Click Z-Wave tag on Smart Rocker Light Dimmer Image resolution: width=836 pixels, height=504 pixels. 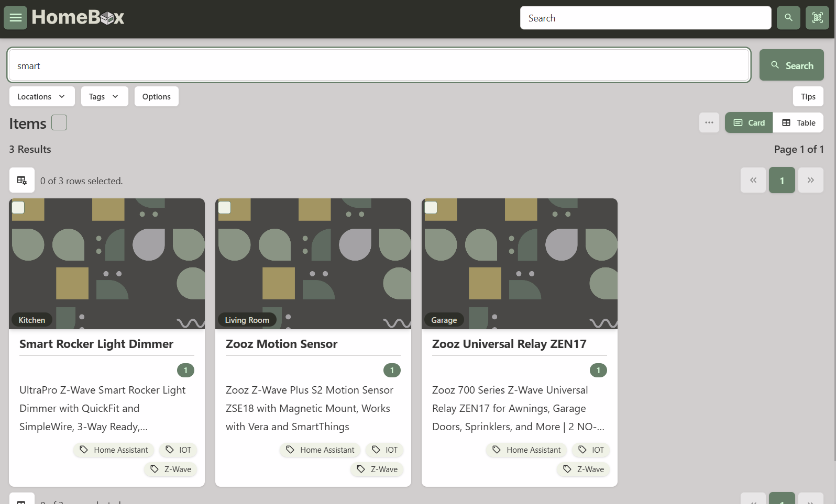[x=171, y=469]
